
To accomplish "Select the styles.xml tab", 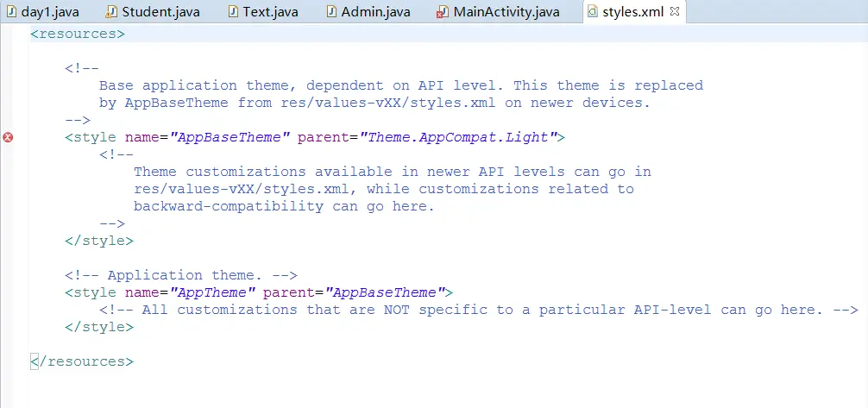I will click(x=632, y=11).
